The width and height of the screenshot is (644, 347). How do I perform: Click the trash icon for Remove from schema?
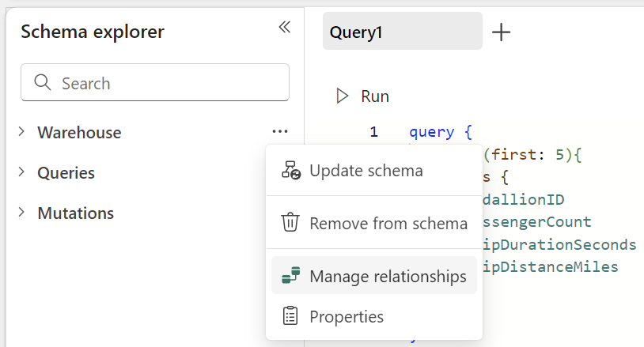[290, 223]
